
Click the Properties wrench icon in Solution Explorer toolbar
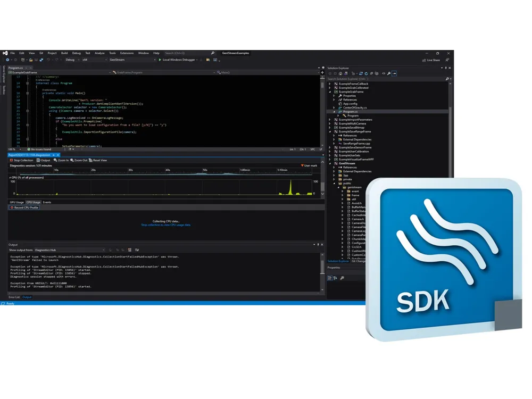tap(389, 73)
